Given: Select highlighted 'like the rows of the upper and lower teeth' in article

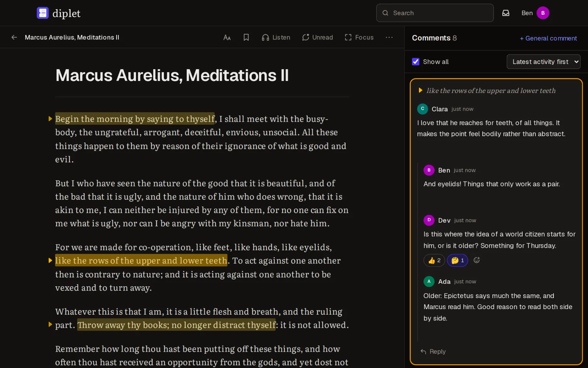Looking at the screenshot, I should (141, 261).
